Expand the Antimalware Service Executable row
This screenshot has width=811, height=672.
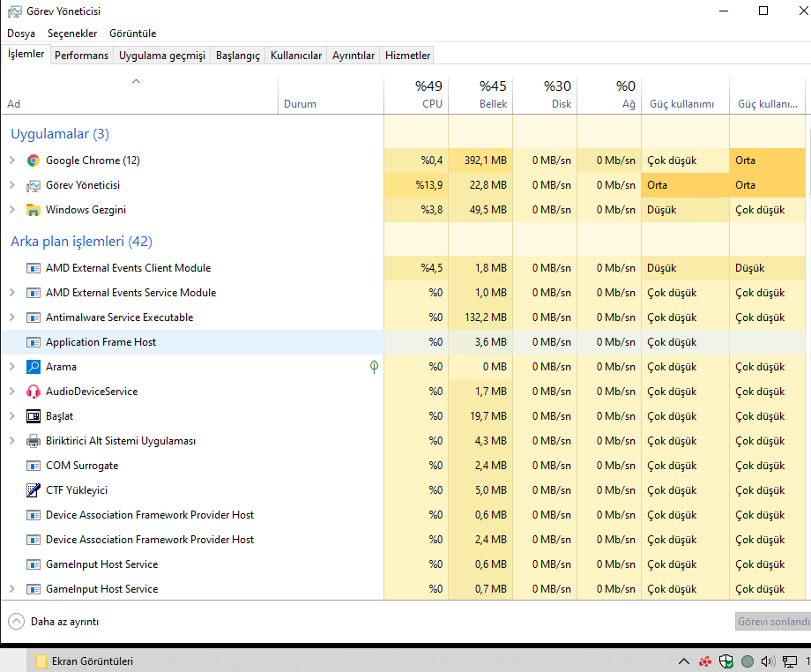[11, 317]
